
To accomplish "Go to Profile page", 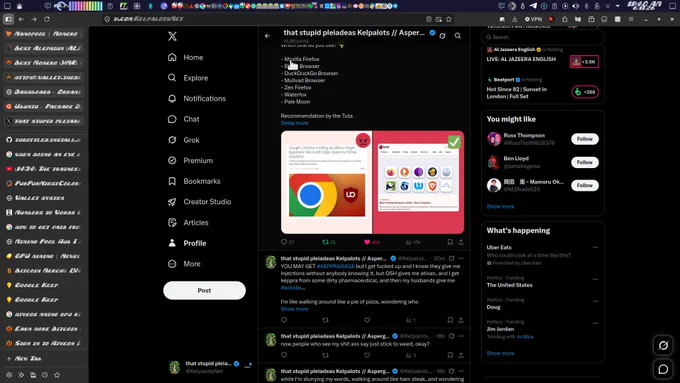I will point(187,243).
